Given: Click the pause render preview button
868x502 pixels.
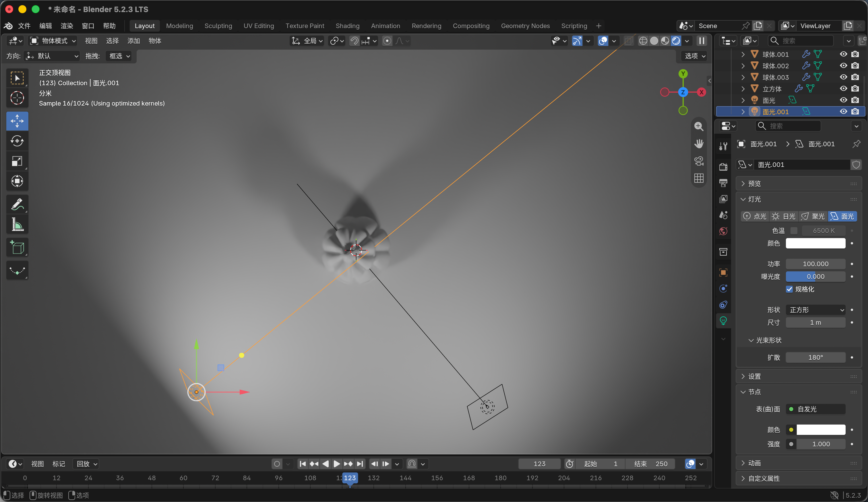Looking at the screenshot, I should pos(702,41).
